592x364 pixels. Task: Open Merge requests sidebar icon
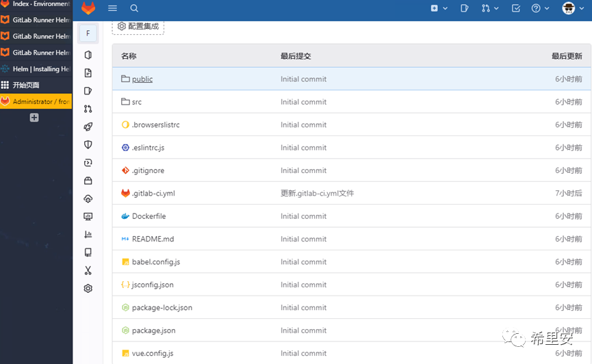click(88, 109)
